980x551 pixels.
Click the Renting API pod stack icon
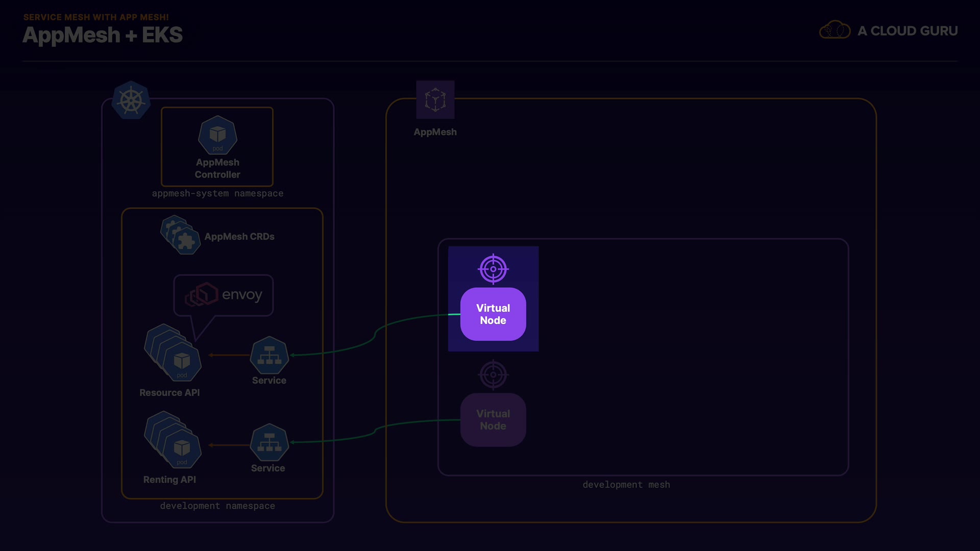(173, 440)
